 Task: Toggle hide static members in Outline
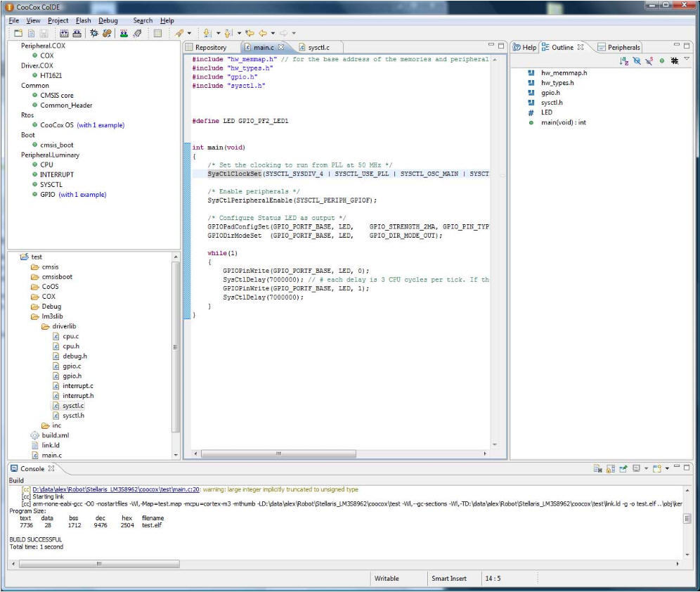[649, 60]
